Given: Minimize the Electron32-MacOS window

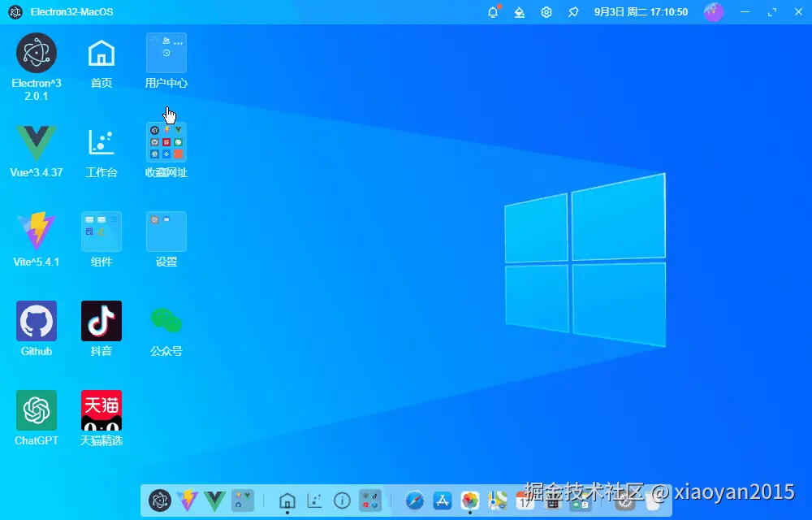Looking at the screenshot, I should [x=745, y=12].
